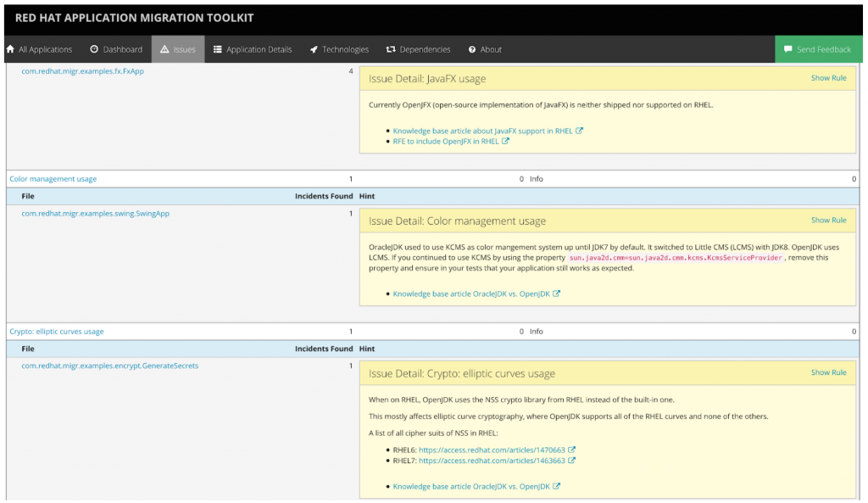Click the Issues warning triangle icon

(x=164, y=49)
